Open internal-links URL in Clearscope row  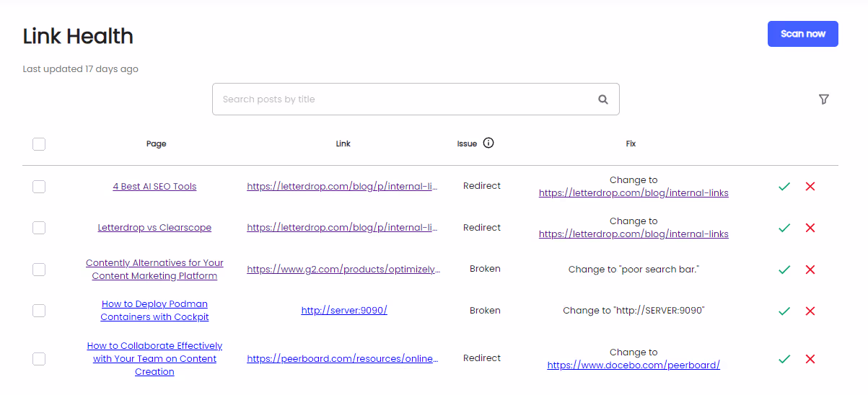[343, 227]
